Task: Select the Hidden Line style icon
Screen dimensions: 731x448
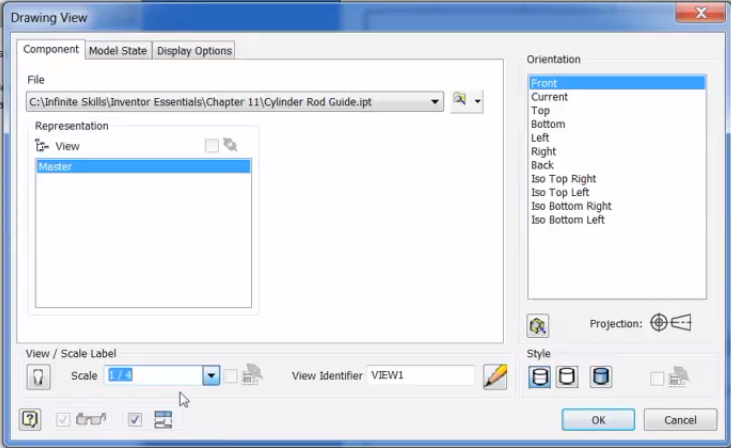Action: click(539, 377)
